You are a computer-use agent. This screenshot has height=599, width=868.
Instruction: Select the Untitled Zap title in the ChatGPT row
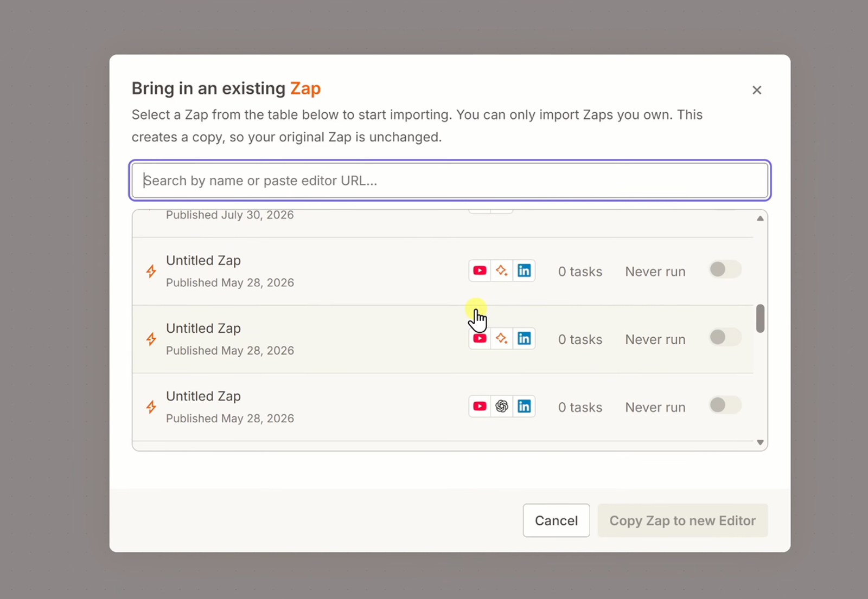(x=203, y=396)
